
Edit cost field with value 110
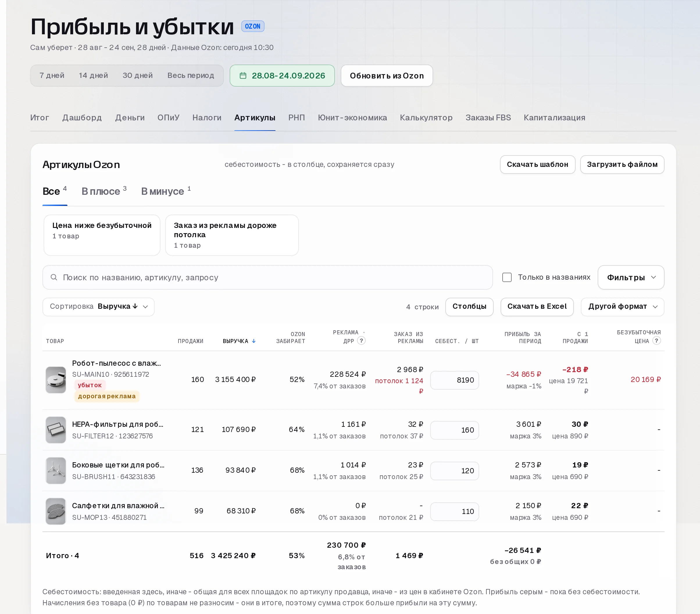(454, 511)
